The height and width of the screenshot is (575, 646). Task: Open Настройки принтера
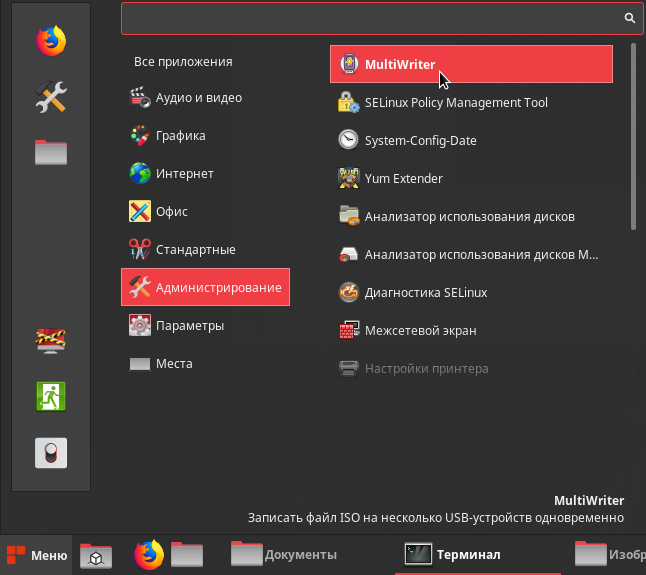(x=471, y=369)
